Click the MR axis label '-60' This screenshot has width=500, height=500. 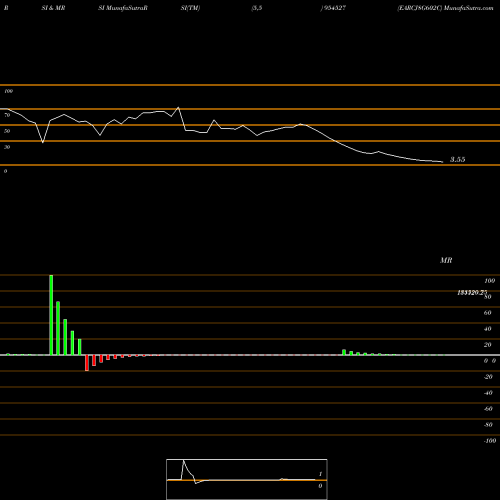(488, 409)
